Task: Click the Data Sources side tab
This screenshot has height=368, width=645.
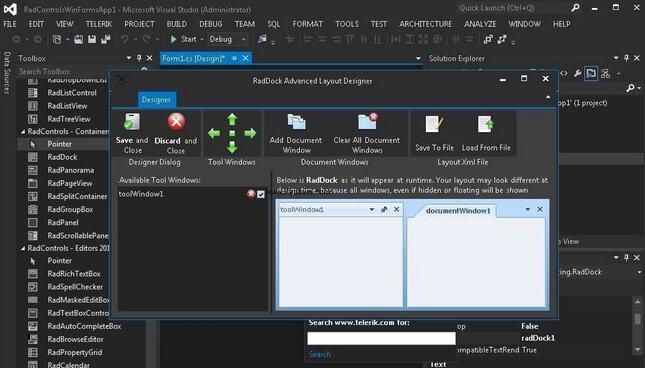Action: (x=7, y=73)
